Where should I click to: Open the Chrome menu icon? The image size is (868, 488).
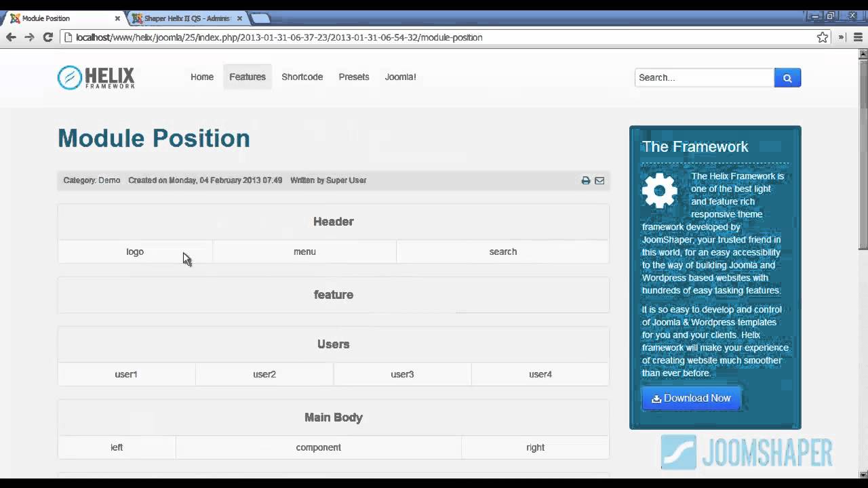858,37
